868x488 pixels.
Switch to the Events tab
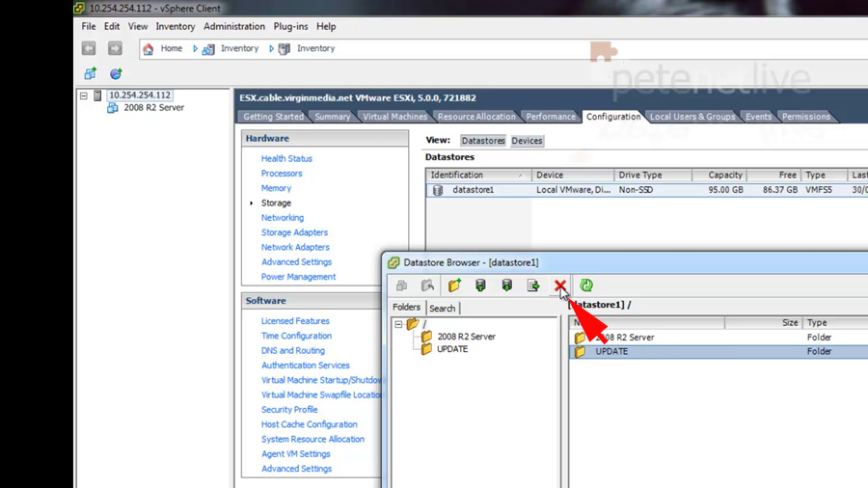[x=758, y=117]
